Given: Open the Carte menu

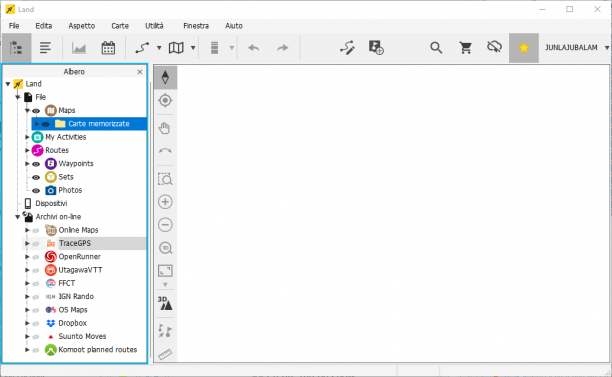Looking at the screenshot, I should (x=120, y=26).
